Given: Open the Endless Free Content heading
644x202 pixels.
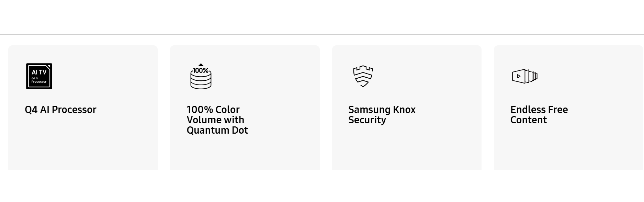Looking at the screenshot, I should 539,115.
